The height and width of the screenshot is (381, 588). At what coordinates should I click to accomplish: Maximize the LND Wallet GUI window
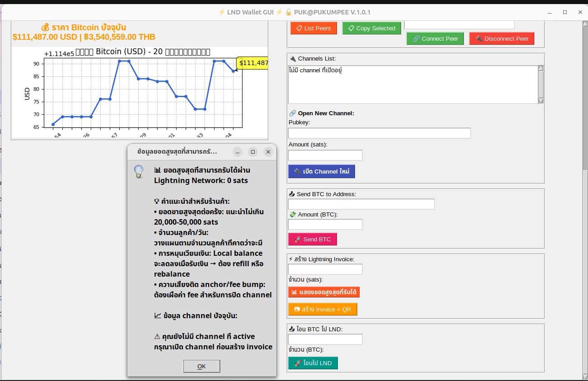coord(565,12)
